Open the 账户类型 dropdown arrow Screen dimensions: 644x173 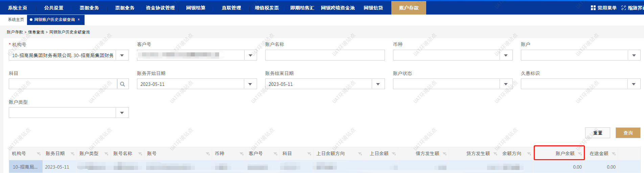click(x=122, y=113)
